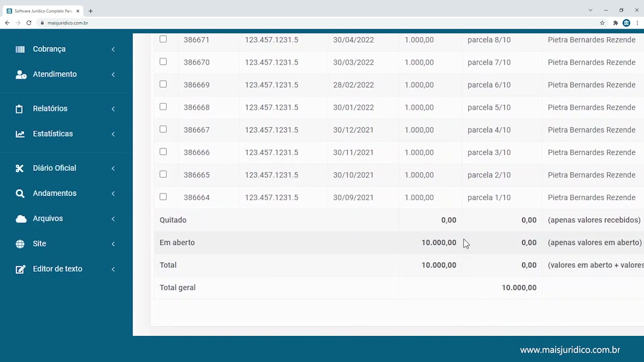This screenshot has height=362, width=644.
Task: Check the box for row 386670
Action: [x=163, y=61]
